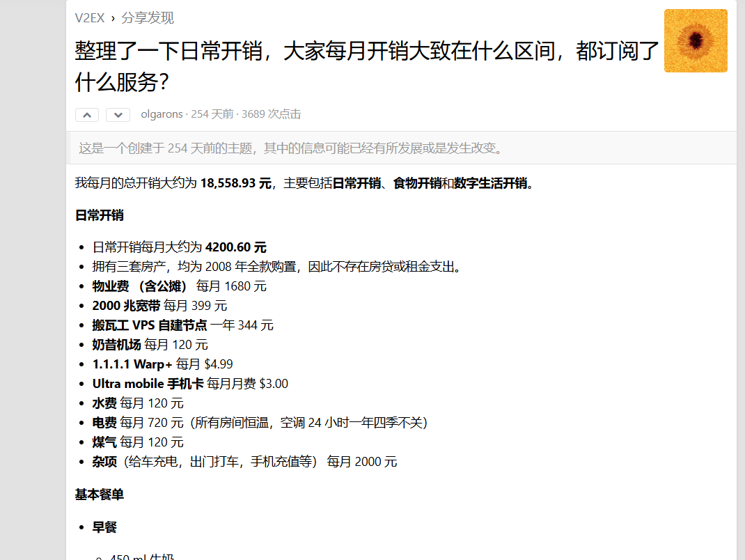Click the sunflower avatar of the author

pos(696,40)
